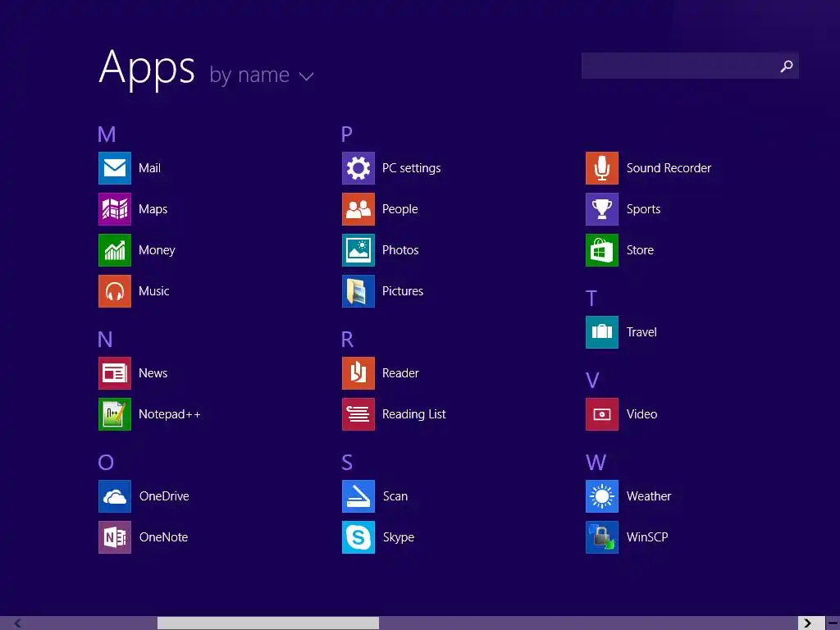Select the T section header
Image resolution: width=840 pixels, height=630 pixels.
[591, 299]
